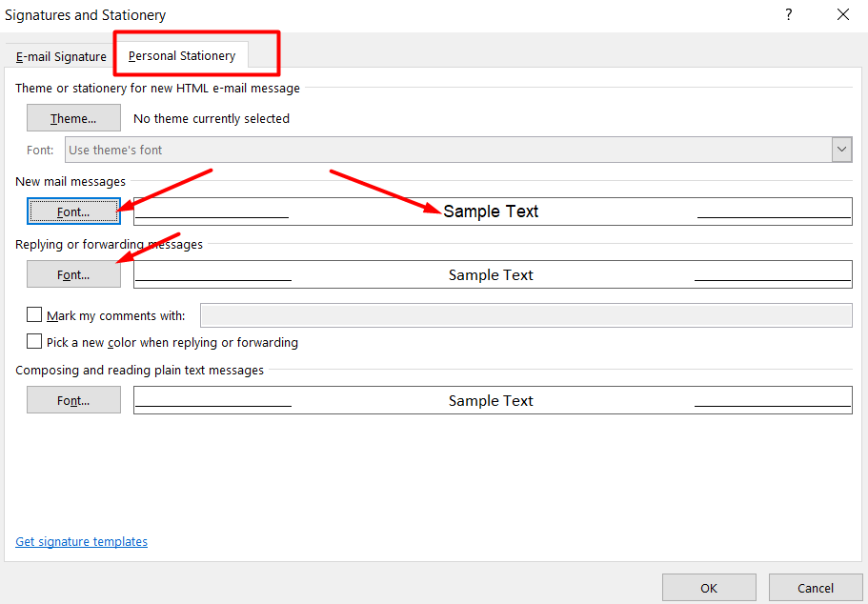The width and height of the screenshot is (868, 604).
Task: Open Font picker for plain text messages
Action: [73, 399]
